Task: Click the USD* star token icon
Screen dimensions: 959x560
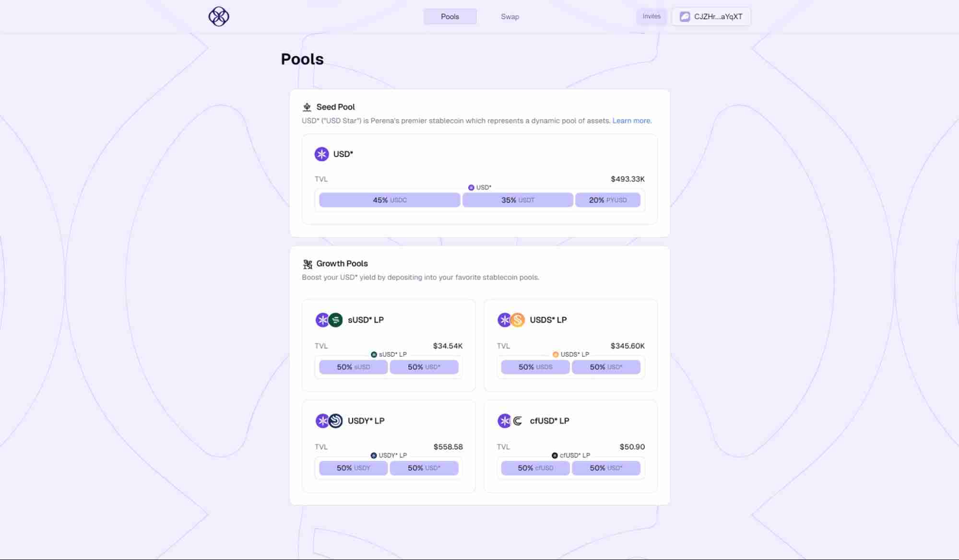Action: pos(321,154)
